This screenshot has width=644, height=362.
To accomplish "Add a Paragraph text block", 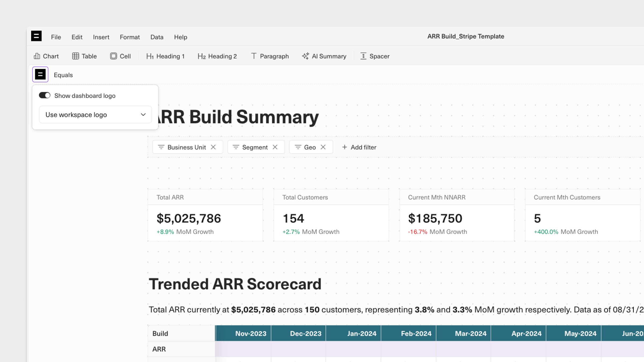I will point(270,56).
